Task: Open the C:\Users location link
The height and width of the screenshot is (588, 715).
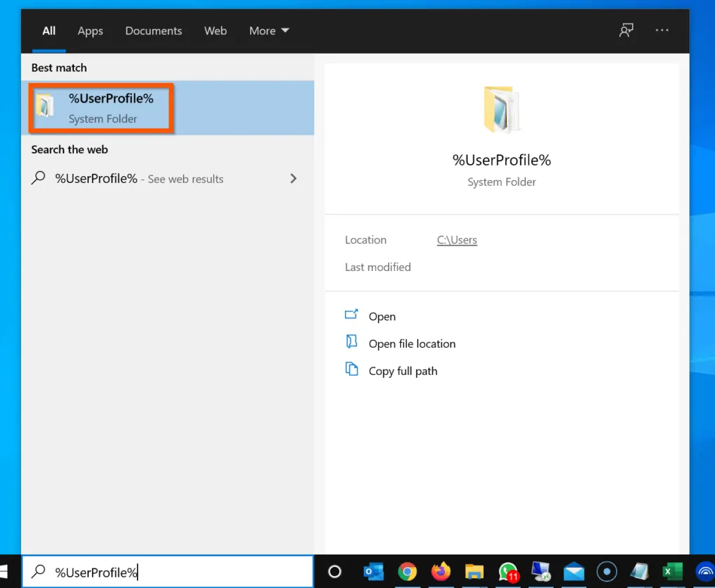Action: 457,240
